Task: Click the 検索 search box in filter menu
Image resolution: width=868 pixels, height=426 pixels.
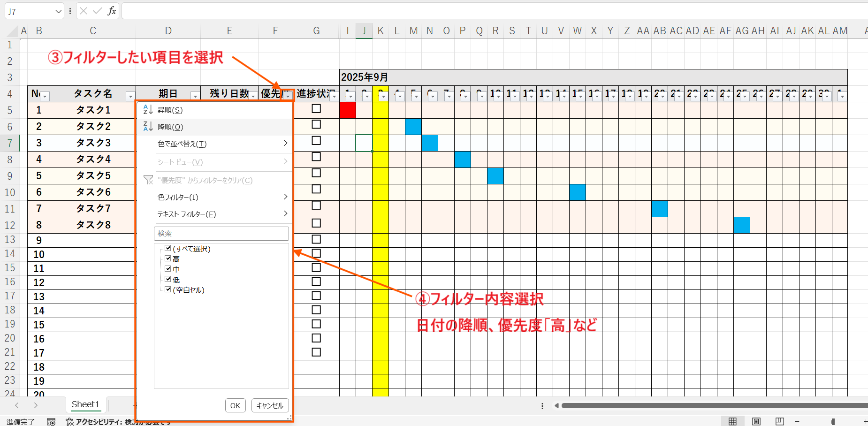Action: pos(221,233)
